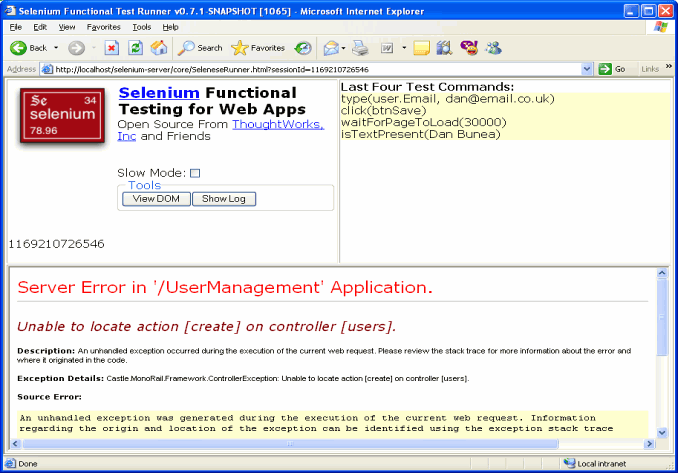This screenshot has width=678, height=473.
Task: Click the Unable to locate action error text
Action: click(207, 326)
